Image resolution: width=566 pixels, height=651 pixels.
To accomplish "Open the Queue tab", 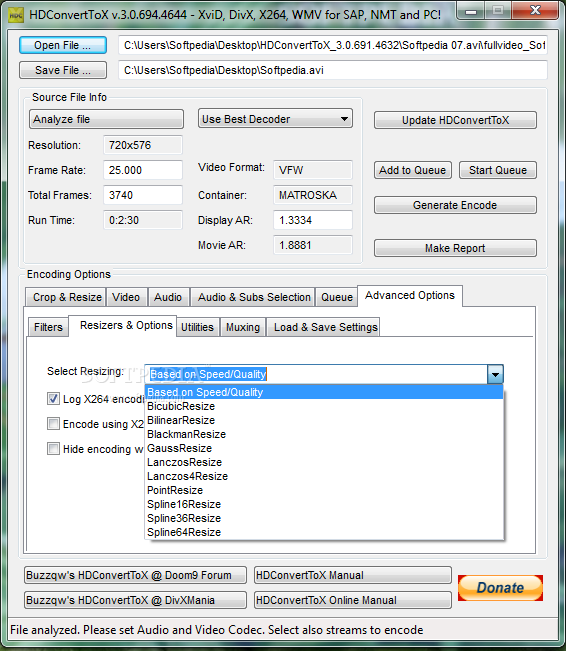I will click(336, 297).
